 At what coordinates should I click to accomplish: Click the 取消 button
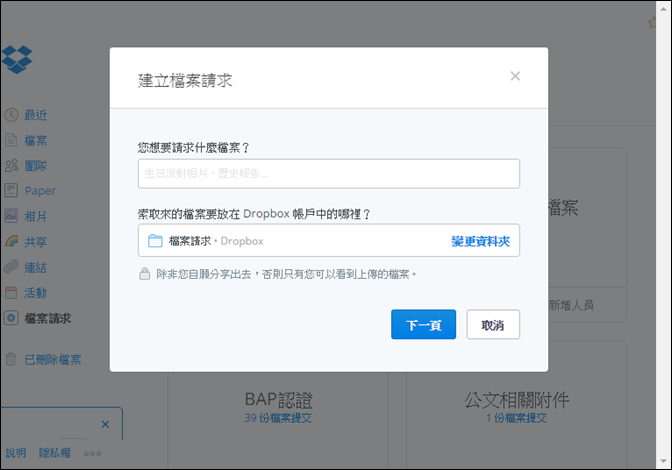(493, 324)
